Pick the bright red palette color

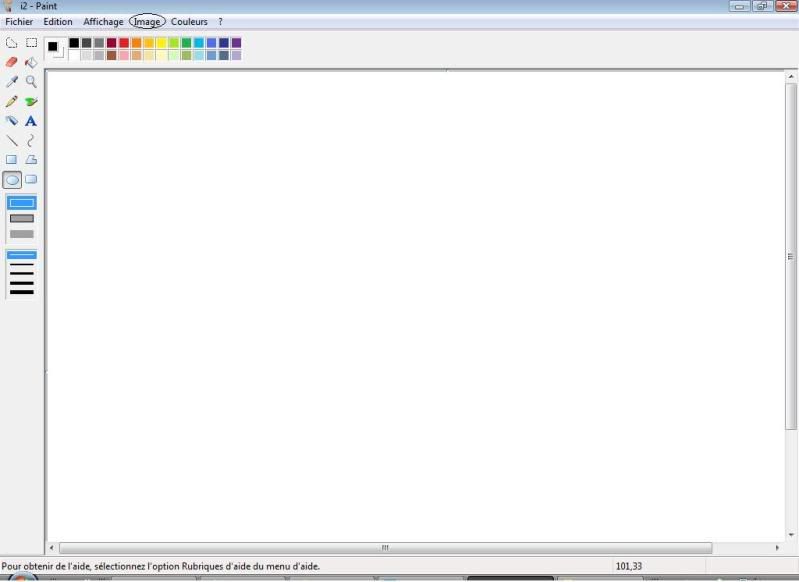[124, 43]
